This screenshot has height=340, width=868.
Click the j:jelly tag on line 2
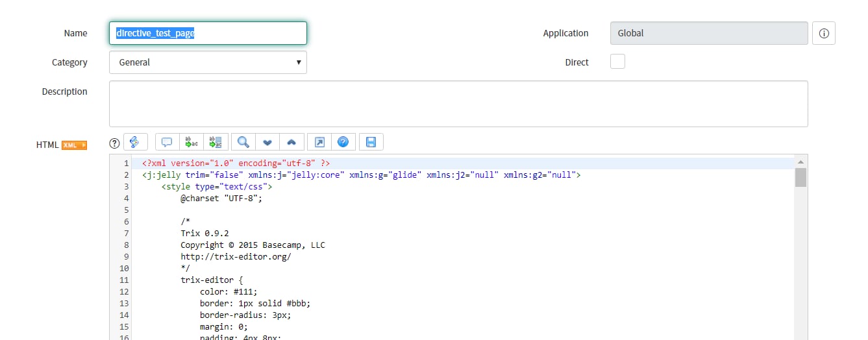click(x=361, y=175)
